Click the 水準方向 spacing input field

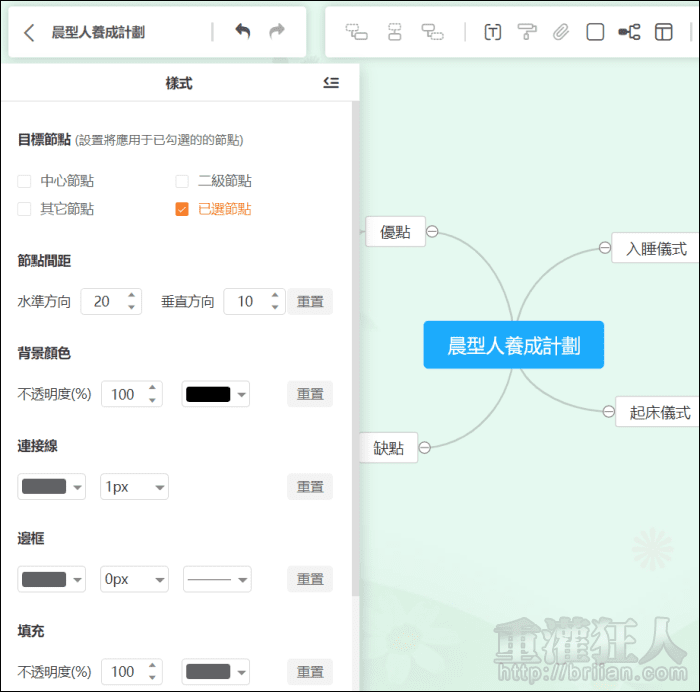tap(102, 301)
